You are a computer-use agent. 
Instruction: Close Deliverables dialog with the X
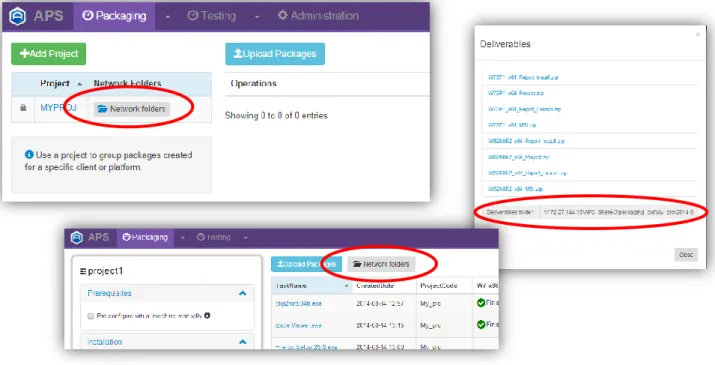tap(698, 34)
